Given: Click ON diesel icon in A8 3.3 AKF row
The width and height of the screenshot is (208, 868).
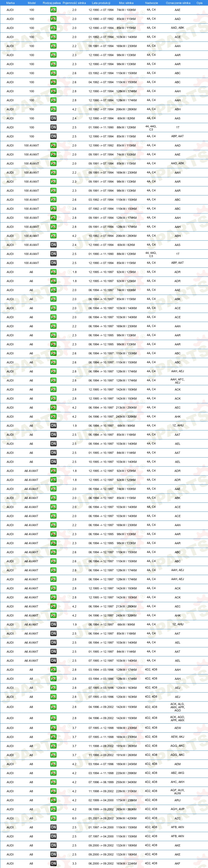Looking at the screenshot, I should 53,864.
